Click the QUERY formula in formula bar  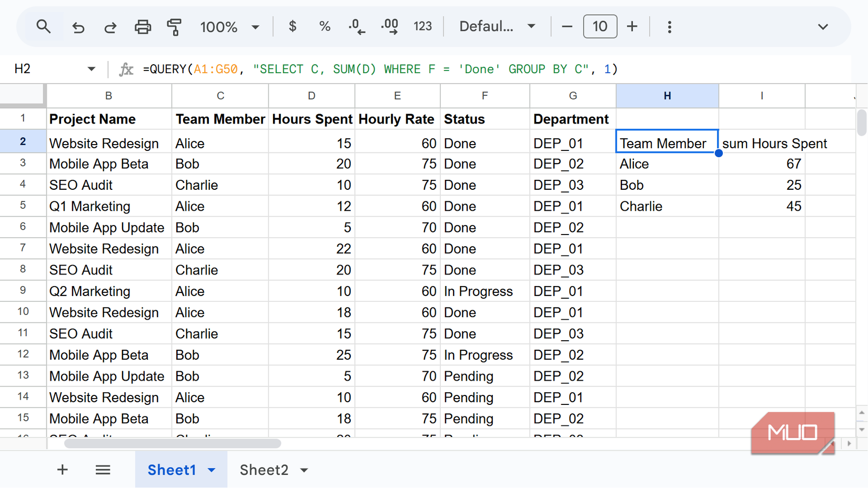pos(380,69)
